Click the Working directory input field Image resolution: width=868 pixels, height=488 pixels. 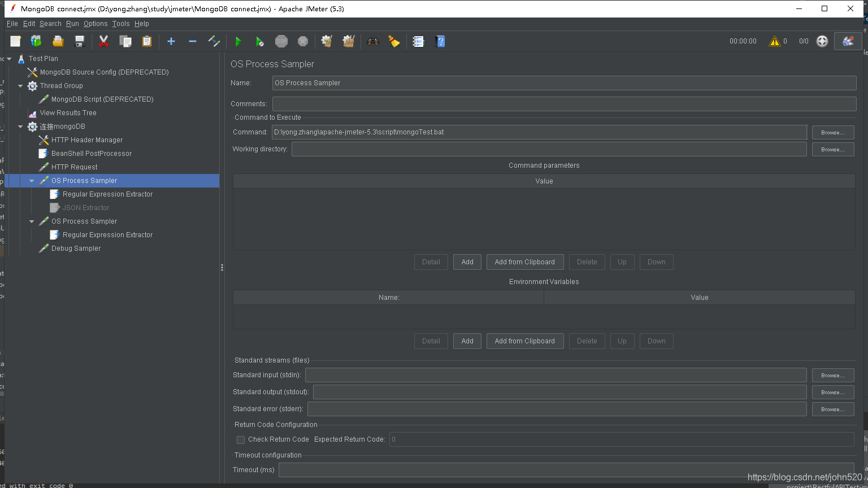point(549,149)
